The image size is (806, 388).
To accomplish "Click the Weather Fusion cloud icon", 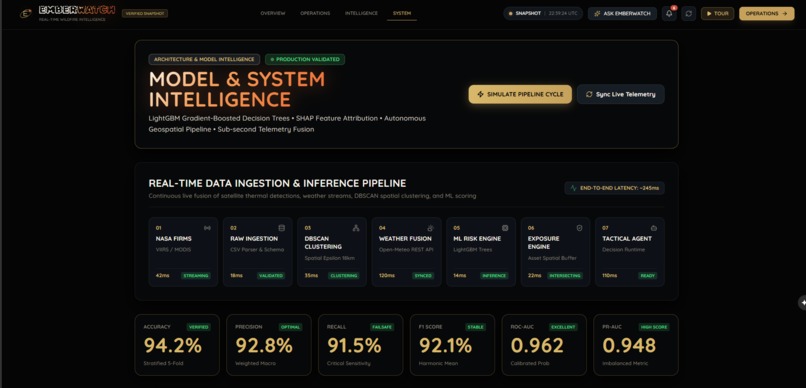I will pos(430,228).
